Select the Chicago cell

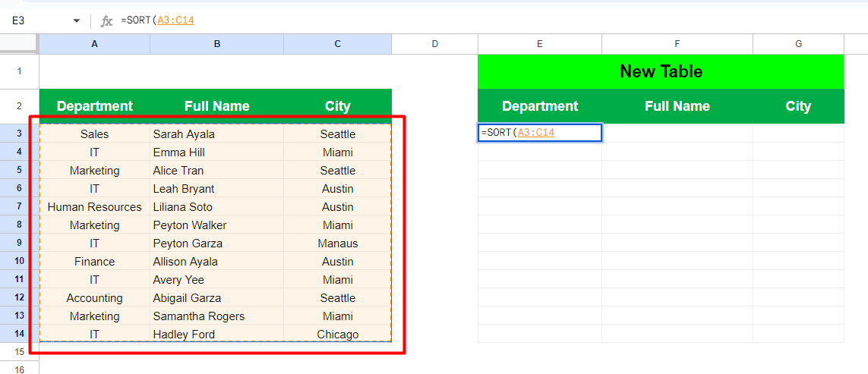pos(338,334)
